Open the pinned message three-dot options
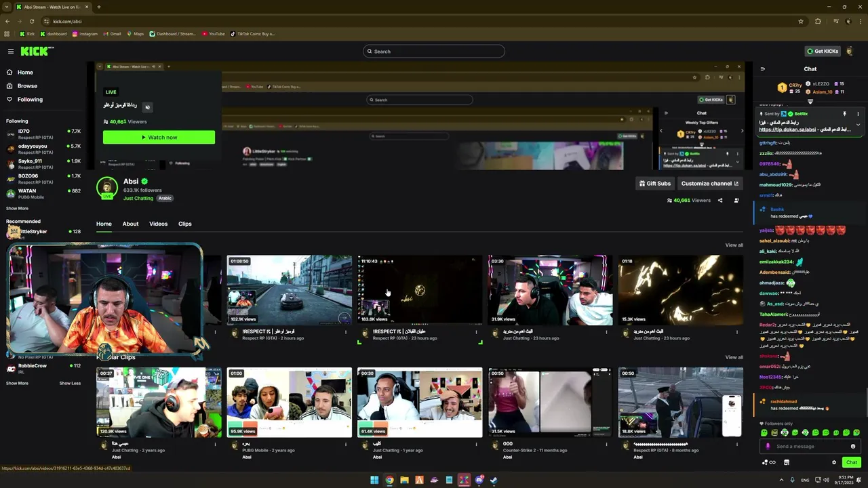The height and width of the screenshot is (488, 868). click(858, 114)
